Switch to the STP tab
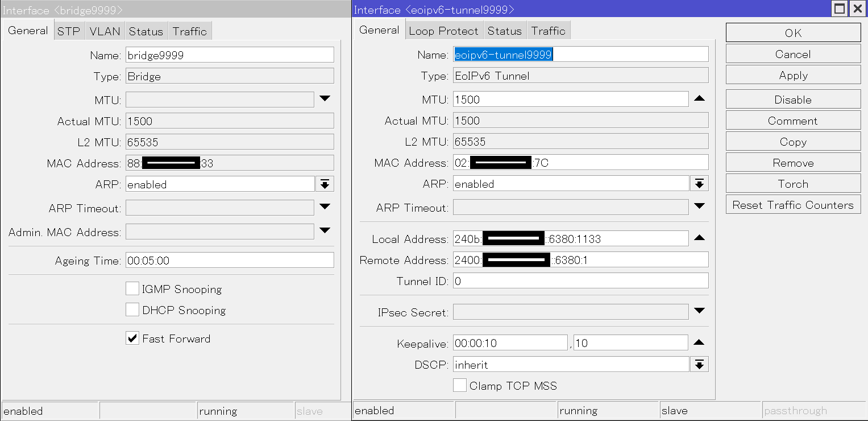 click(x=69, y=30)
